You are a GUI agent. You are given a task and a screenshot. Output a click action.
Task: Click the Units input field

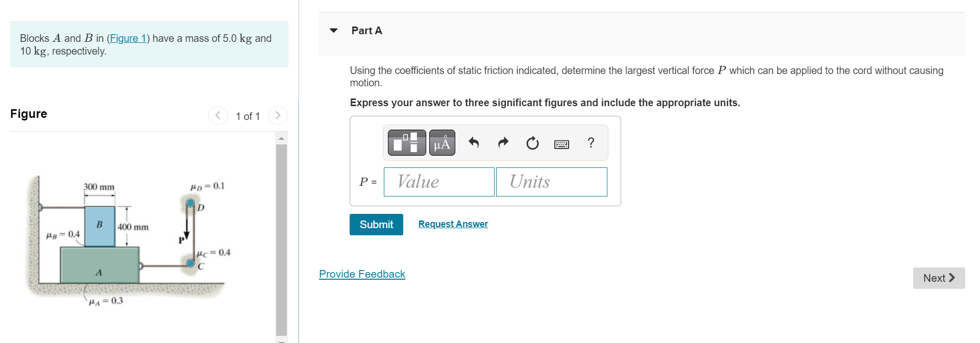[552, 182]
